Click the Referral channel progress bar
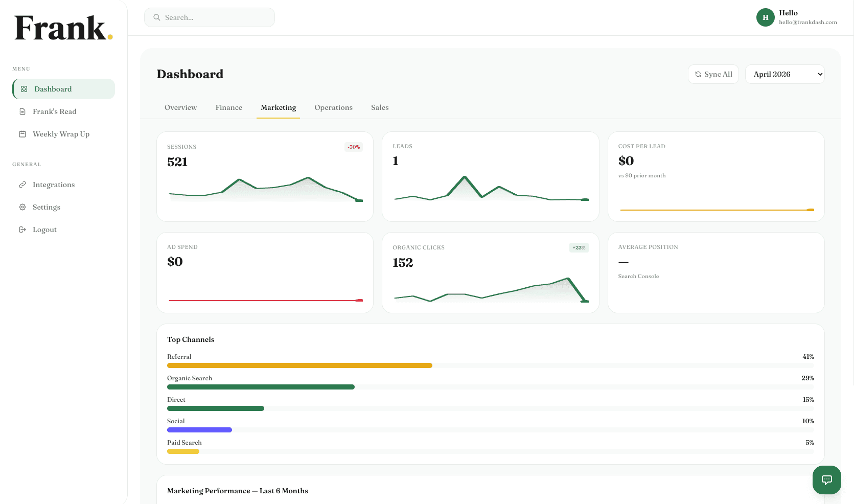Viewport: 854px width, 504px height. coord(299,365)
